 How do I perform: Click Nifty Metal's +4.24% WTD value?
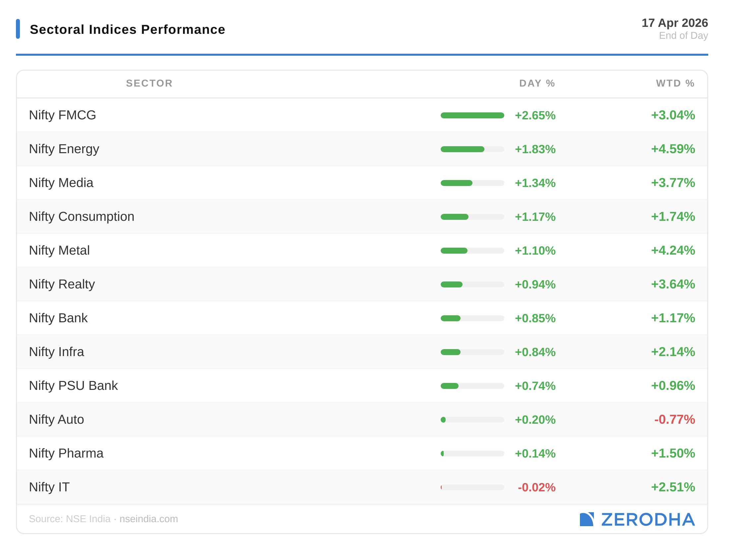click(x=673, y=251)
